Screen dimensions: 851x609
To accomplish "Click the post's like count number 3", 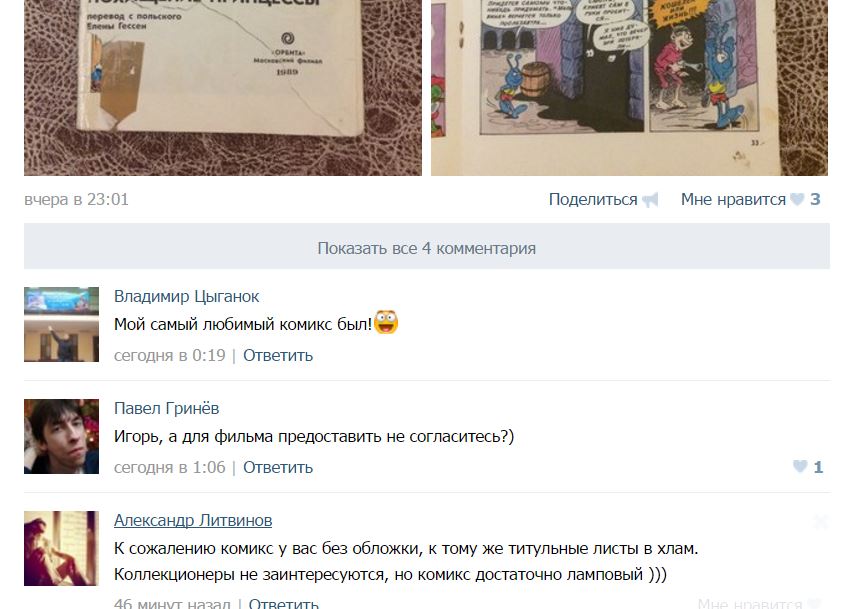I will 815,199.
